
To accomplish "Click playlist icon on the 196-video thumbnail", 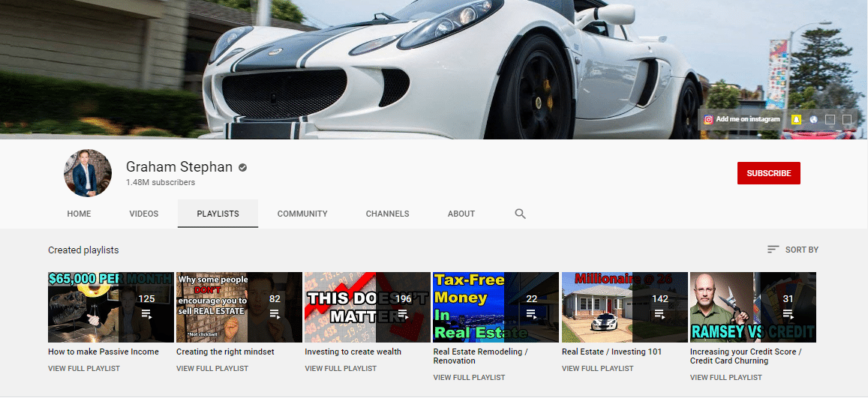I will point(403,314).
